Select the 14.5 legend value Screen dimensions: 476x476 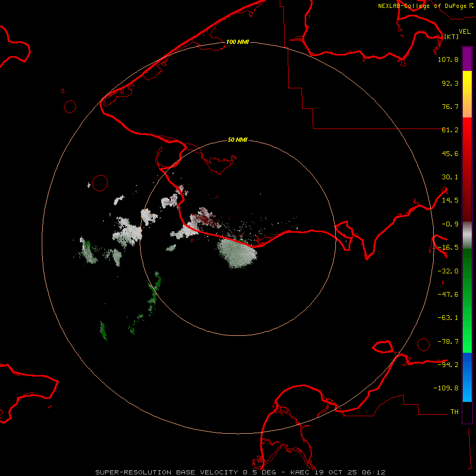click(x=450, y=200)
